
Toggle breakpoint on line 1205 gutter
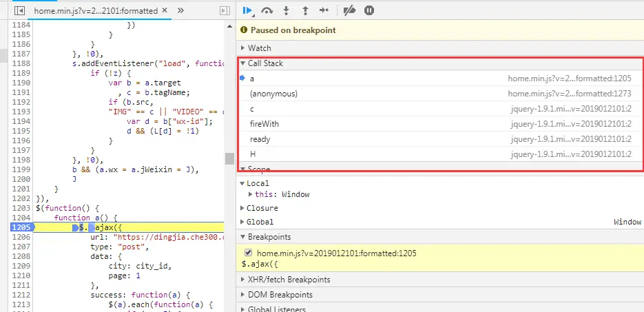pos(22,227)
